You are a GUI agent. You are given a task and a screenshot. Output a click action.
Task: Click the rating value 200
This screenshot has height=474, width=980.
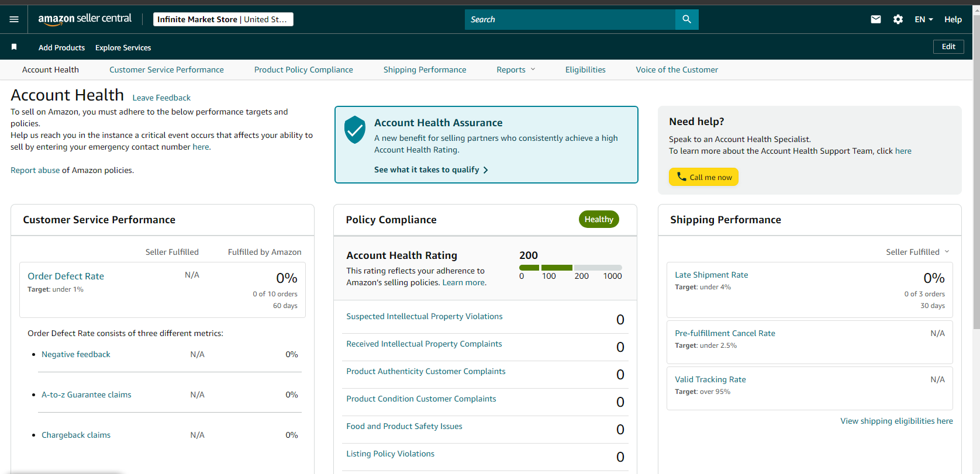529,255
